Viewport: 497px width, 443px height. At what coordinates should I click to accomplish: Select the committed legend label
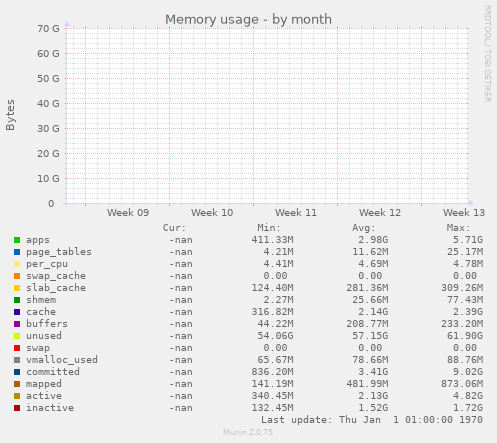tap(53, 372)
